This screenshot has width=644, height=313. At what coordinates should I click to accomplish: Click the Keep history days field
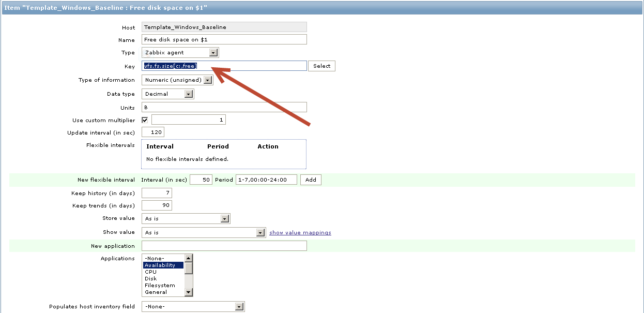tap(157, 193)
